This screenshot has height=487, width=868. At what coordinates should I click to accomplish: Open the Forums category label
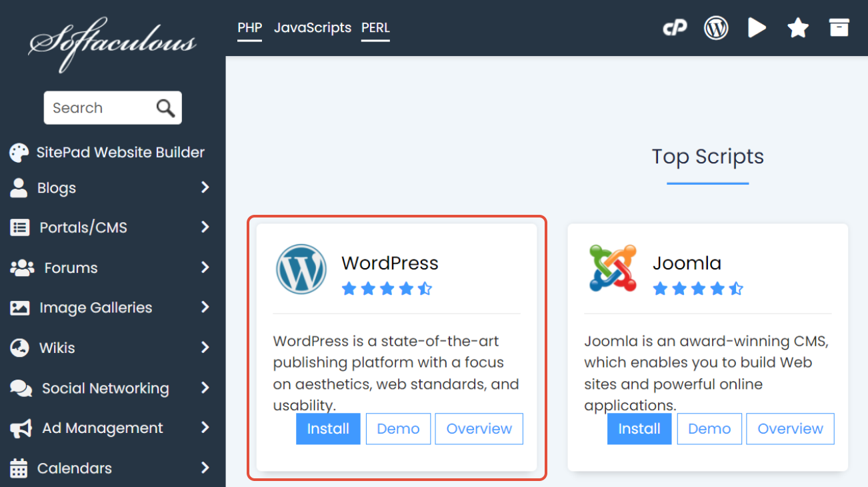pos(71,268)
